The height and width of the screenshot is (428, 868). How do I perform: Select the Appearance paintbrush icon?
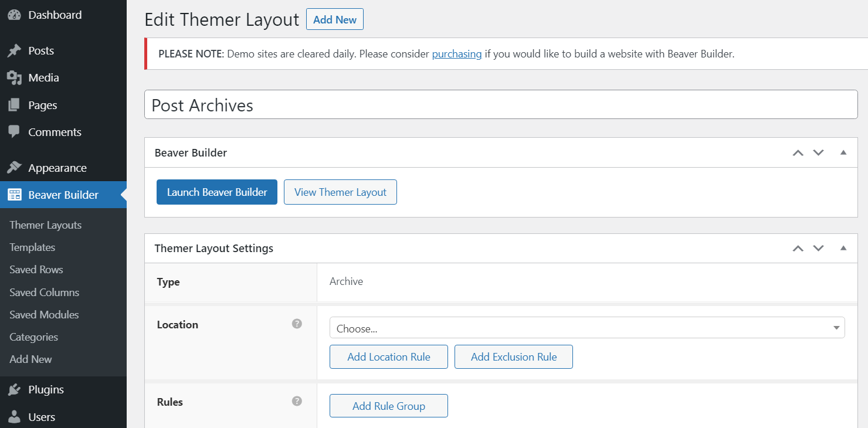click(x=14, y=167)
